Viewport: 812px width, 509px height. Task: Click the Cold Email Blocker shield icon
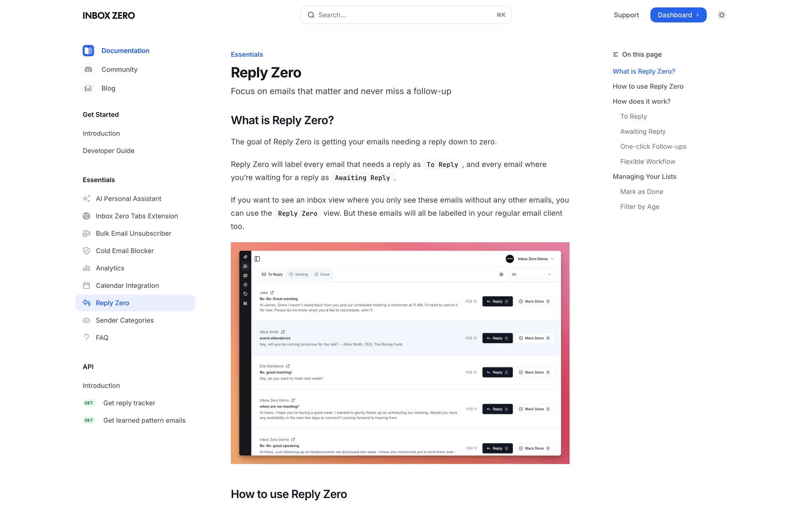click(87, 250)
